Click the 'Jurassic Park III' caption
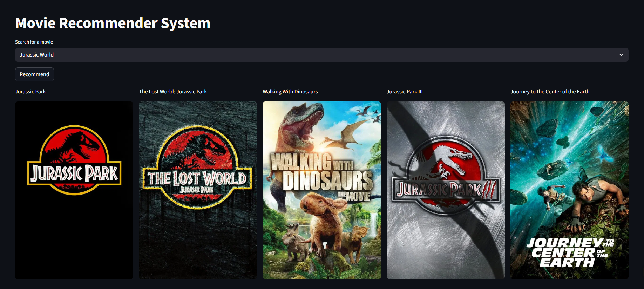Viewport: 644px width, 289px height. [x=405, y=92]
